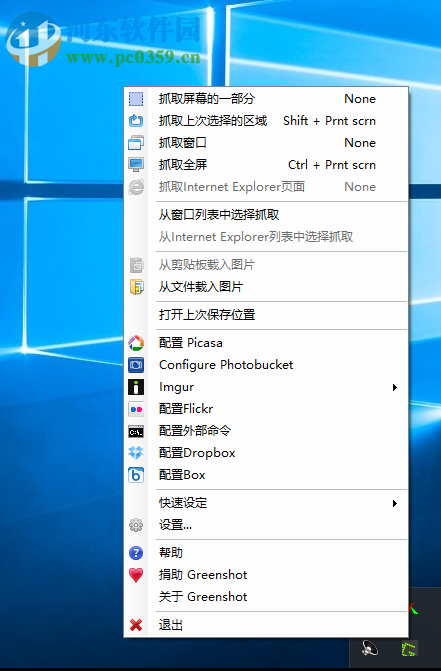
Task: Click the satellite dish tray icon
Action: pyautogui.click(x=370, y=648)
